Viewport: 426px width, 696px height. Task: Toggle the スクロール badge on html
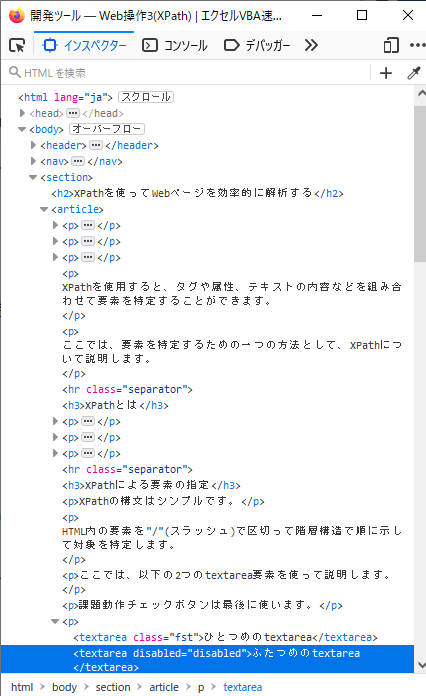click(x=146, y=97)
